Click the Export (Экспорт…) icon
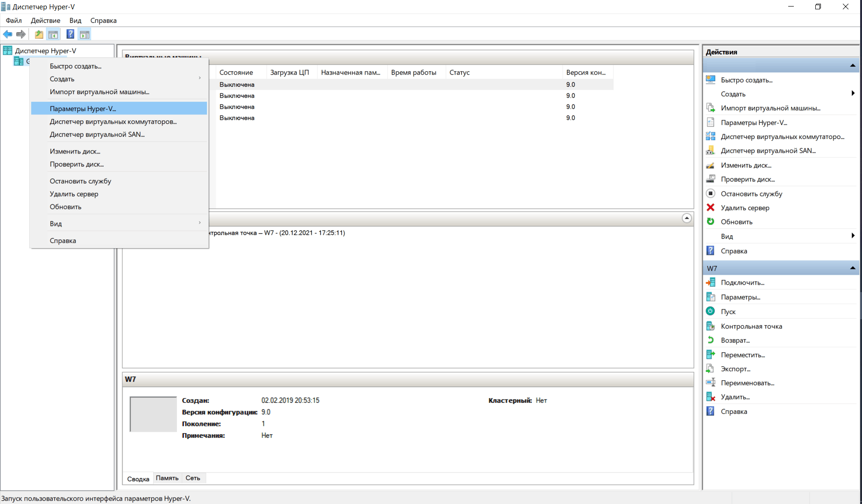Image resolution: width=862 pixels, height=504 pixels. (711, 369)
